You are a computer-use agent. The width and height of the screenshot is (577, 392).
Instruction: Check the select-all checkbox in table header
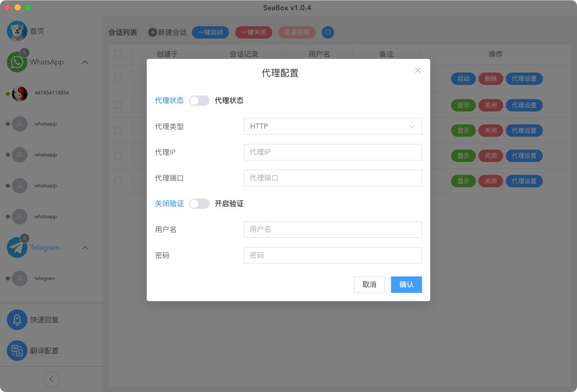[118, 54]
